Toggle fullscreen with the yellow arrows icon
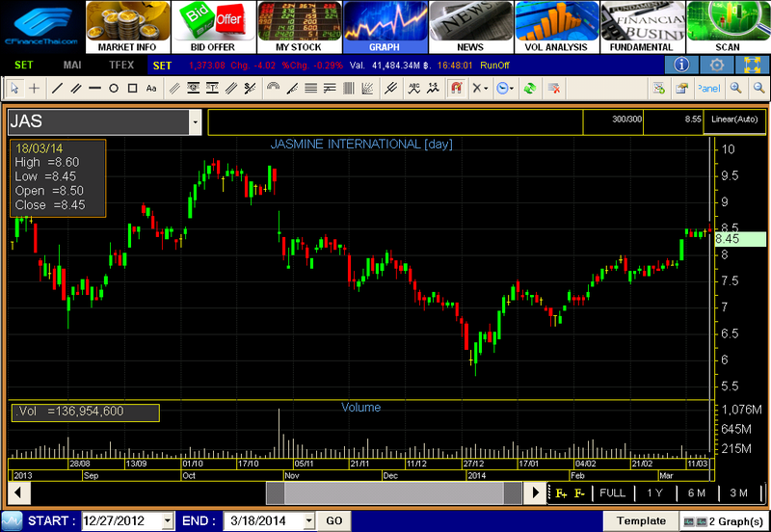Screen dimensions: 771x532 pyautogui.click(x=753, y=65)
